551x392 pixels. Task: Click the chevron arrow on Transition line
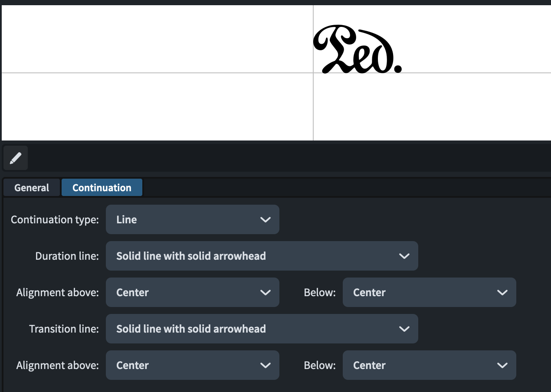[x=404, y=329]
